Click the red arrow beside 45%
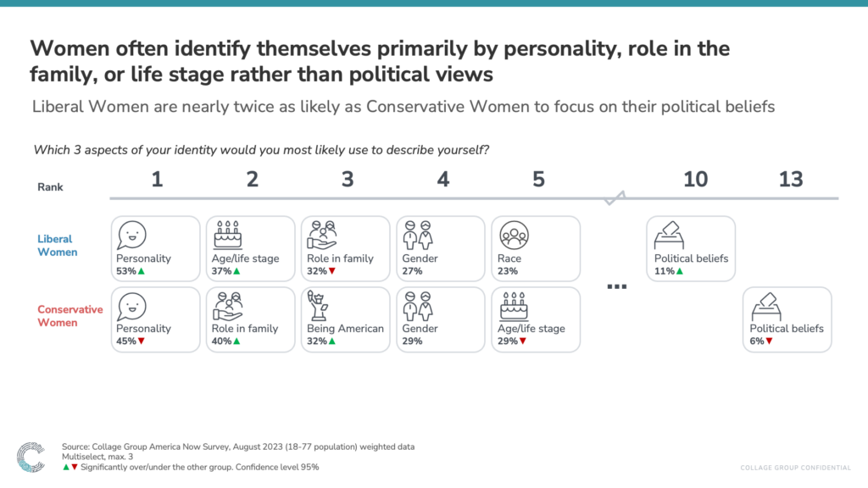Image resolution: width=868 pixels, height=488 pixels. pos(142,341)
